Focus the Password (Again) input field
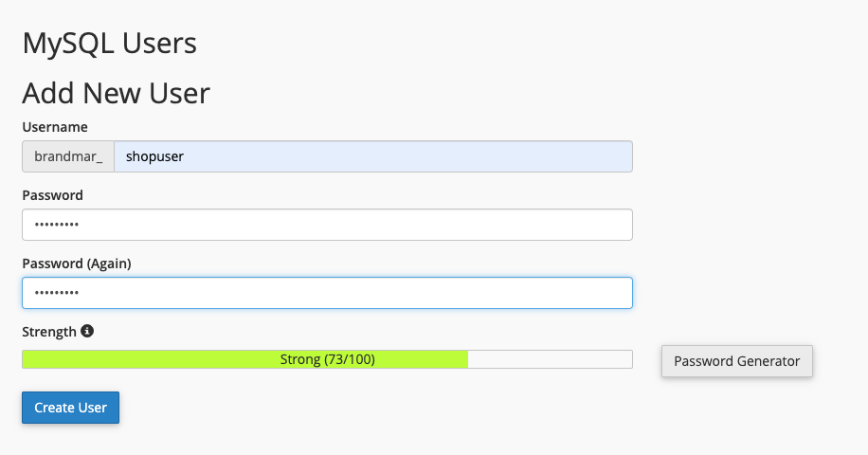Image resolution: width=868 pixels, height=455 pixels. click(327, 293)
